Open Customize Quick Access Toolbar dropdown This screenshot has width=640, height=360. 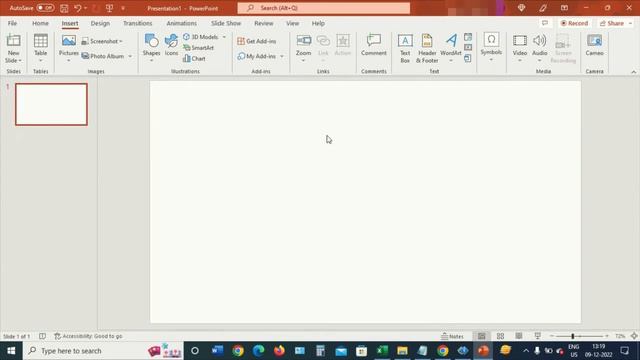coord(123,8)
